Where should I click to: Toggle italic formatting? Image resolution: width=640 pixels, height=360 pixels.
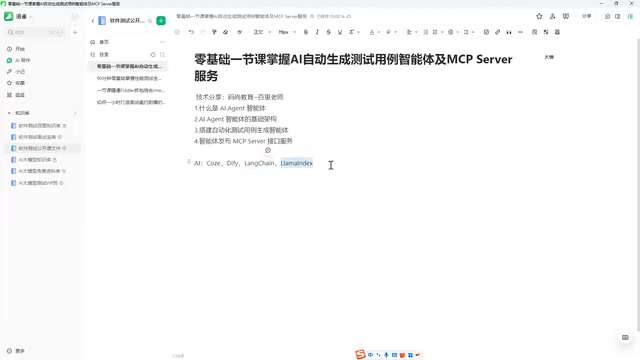click(x=317, y=32)
